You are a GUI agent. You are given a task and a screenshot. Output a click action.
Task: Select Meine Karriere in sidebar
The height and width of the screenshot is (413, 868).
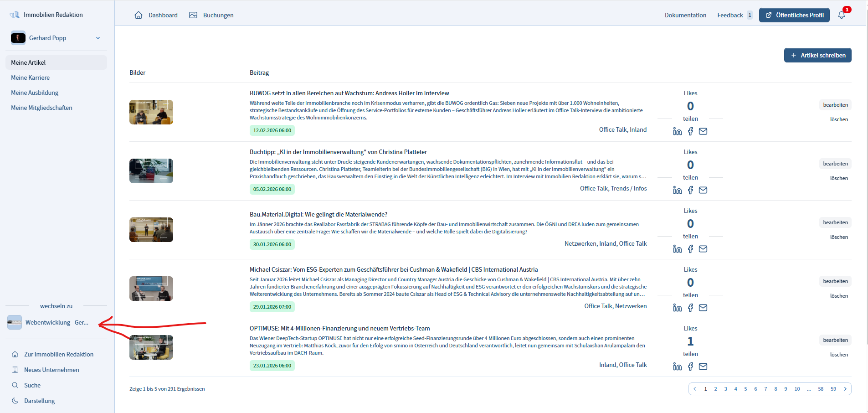tap(31, 77)
